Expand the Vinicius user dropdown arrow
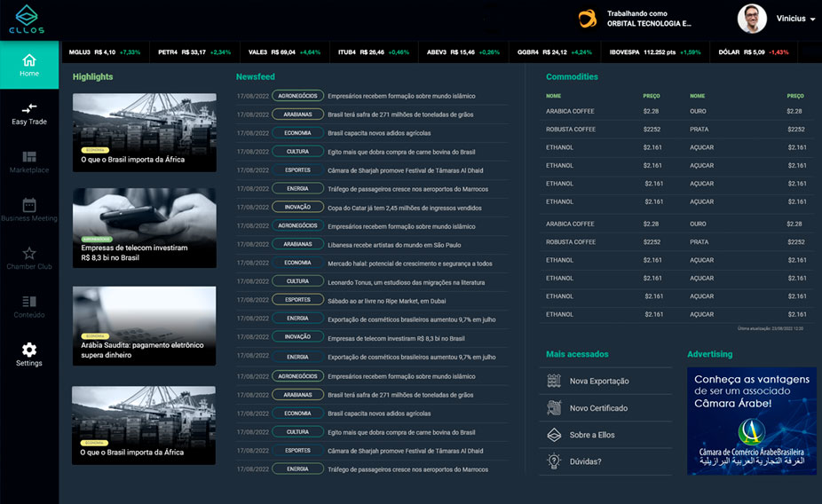 pyautogui.click(x=812, y=20)
